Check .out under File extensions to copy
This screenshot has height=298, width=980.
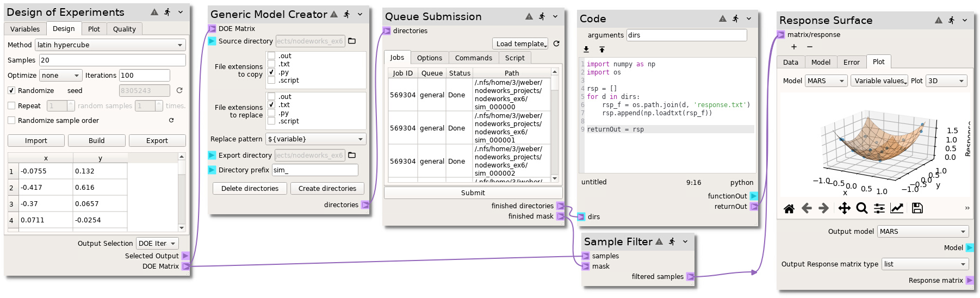271,56
